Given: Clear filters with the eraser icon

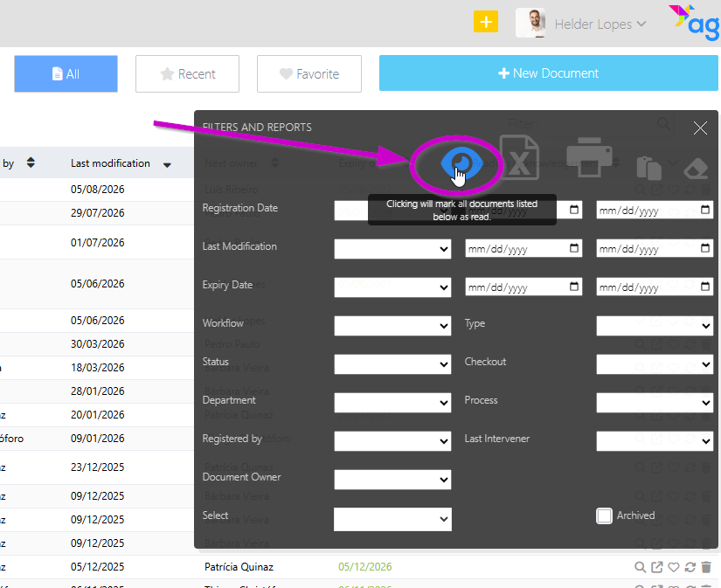Looking at the screenshot, I should tap(697, 169).
